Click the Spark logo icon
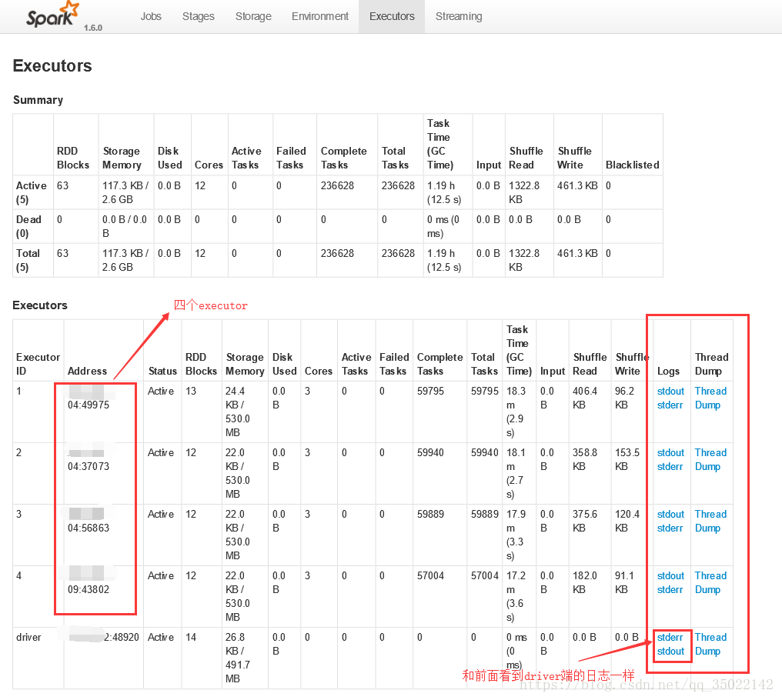This screenshot has width=782, height=700. tap(52, 15)
